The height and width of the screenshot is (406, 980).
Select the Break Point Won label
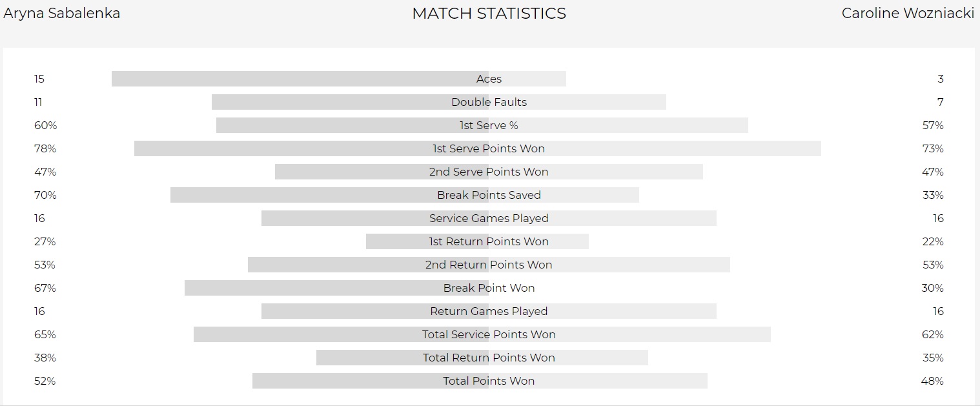[489, 288]
